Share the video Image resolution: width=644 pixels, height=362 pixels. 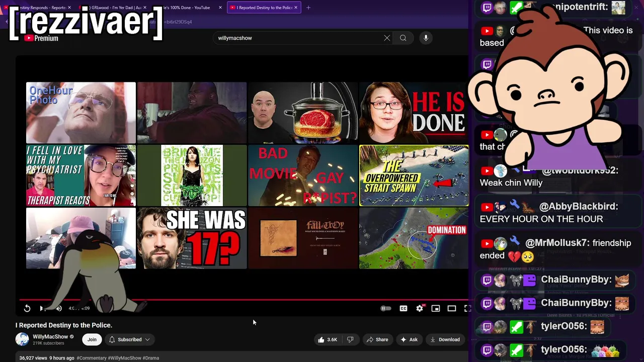click(x=377, y=339)
